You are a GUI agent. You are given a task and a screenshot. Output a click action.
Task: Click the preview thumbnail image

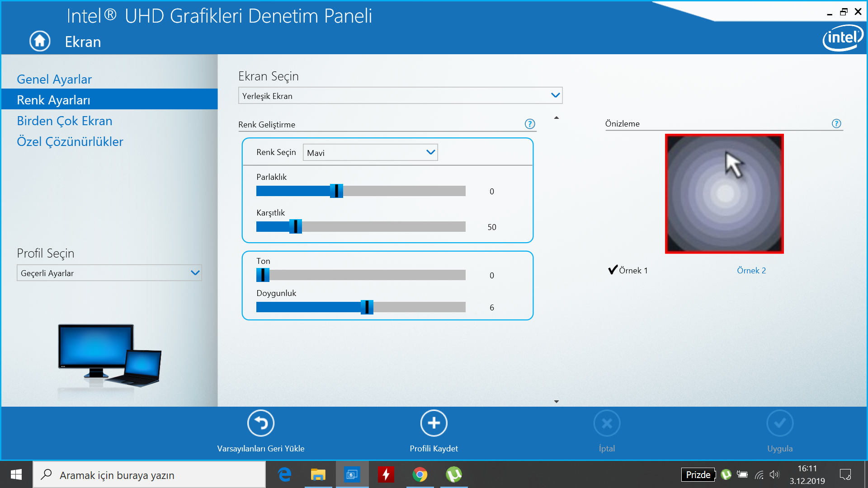click(724, 193)
